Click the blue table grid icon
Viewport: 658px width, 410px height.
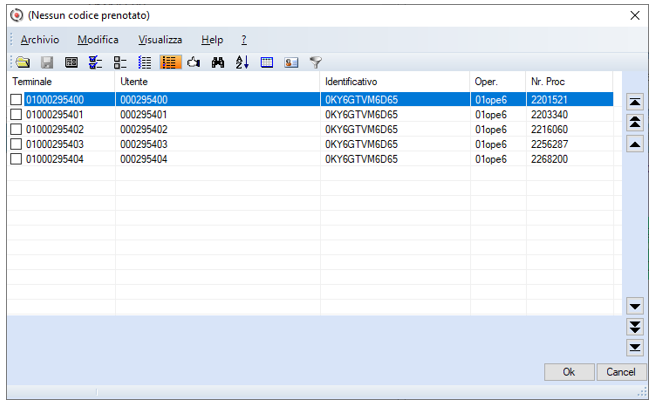(x=267, y=63)
